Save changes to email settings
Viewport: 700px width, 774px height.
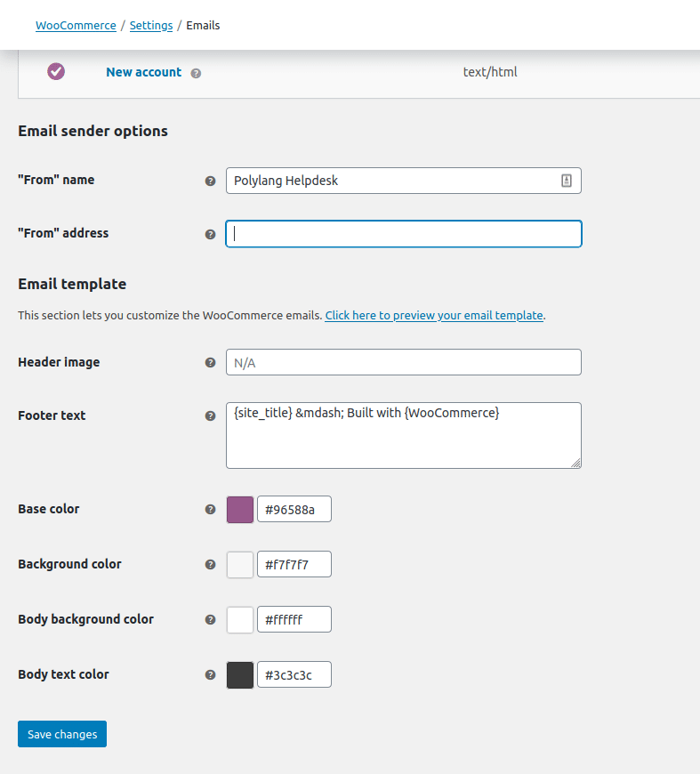(x=62, y=734)
